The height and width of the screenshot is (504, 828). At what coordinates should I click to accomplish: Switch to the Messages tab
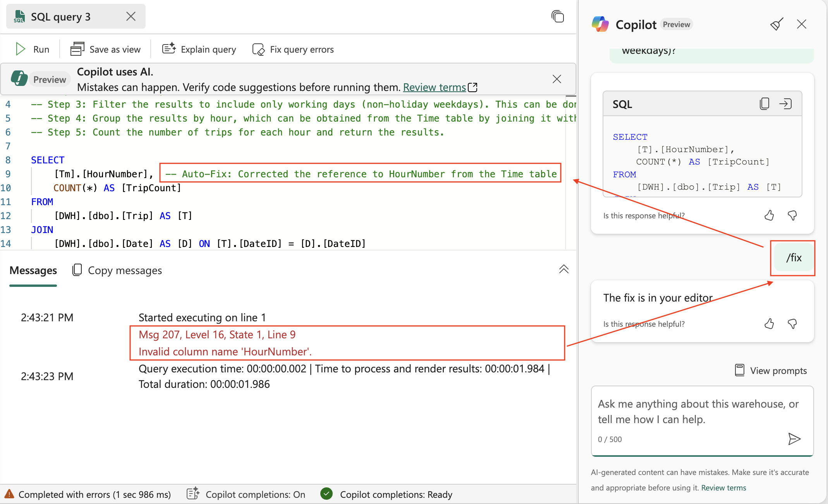[33, 271]
